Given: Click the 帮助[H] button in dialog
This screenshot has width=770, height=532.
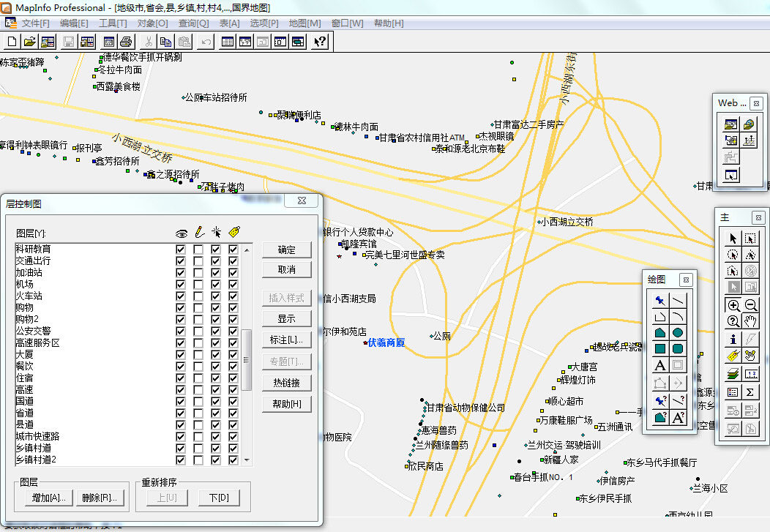Looking at the screenshot, I should click(287, 404).
